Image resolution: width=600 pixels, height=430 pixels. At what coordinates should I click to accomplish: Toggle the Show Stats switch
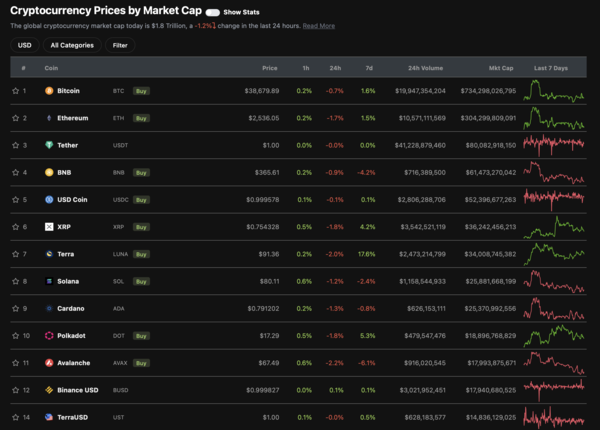pyautogui.click(x=212, y=13)
